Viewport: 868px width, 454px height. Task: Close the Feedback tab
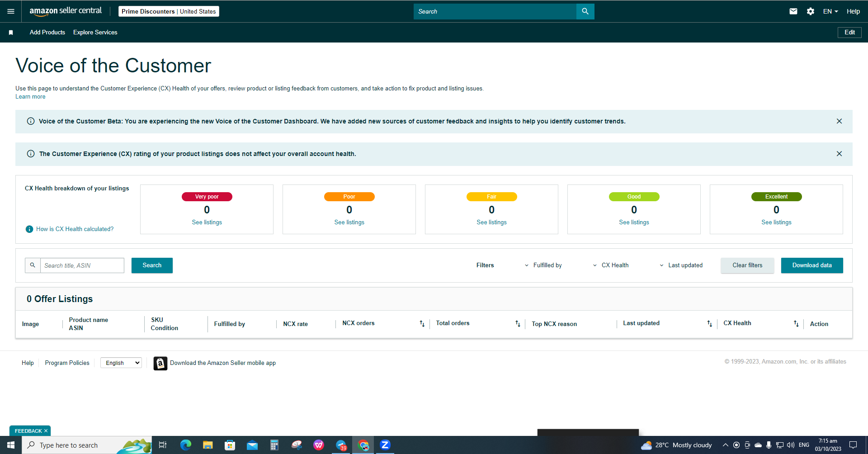pyautogui.click(x=46, y=431)
